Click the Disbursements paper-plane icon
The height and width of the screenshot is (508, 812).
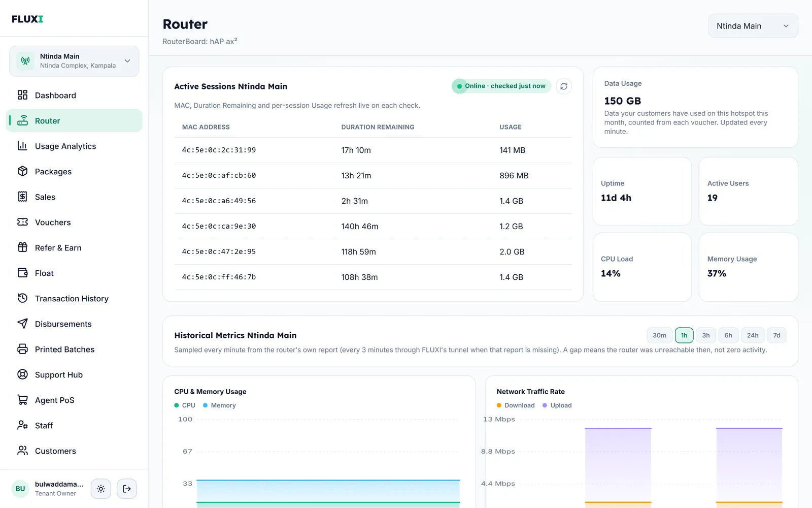[22, 324]
